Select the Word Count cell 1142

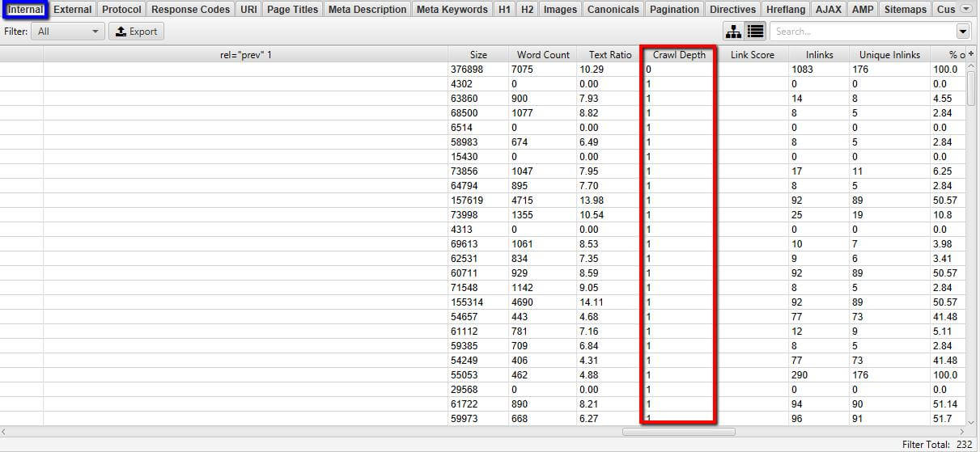tap(543, 288)
